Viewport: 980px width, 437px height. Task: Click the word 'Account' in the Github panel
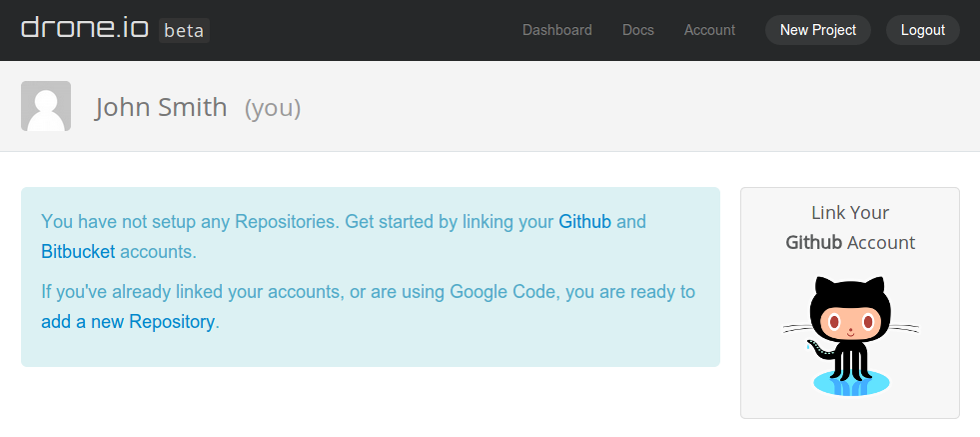(x=881, y=242)
